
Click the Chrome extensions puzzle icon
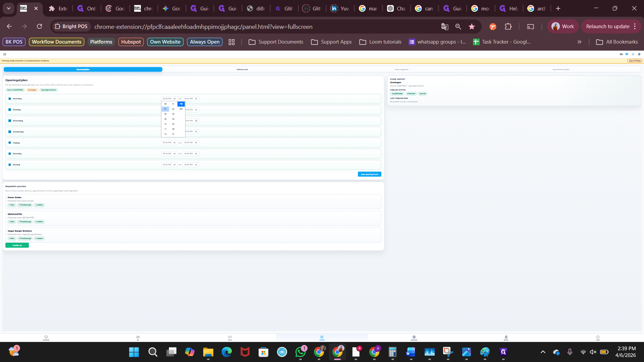click(x=508, y=26)
